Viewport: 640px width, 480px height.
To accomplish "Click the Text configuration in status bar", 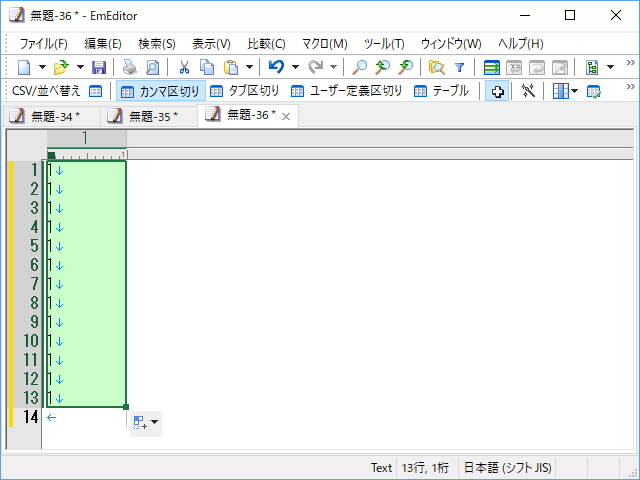I will pos(381,467).
